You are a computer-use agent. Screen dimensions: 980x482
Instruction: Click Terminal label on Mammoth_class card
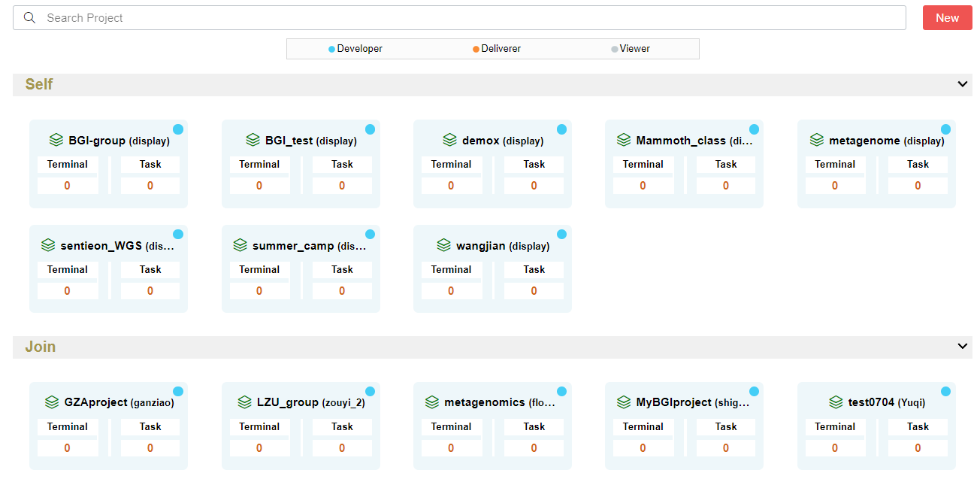(x=643, y=164)
